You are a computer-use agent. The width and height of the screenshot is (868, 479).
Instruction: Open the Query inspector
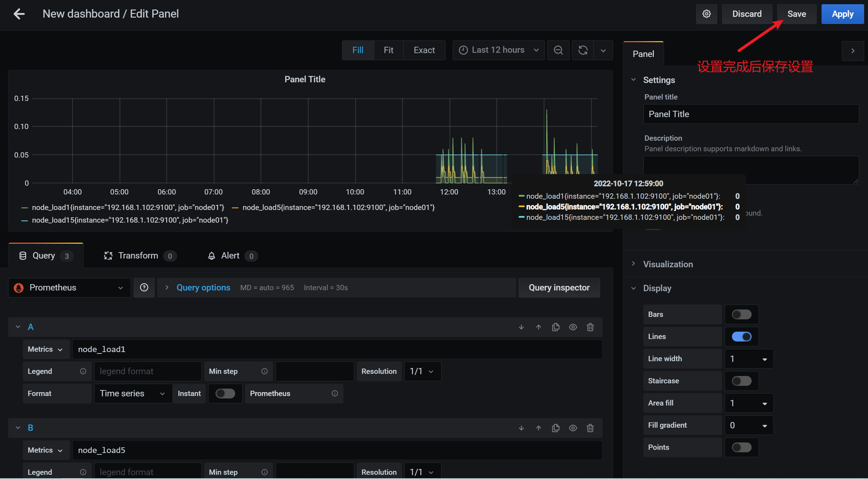tap(559, 288)
